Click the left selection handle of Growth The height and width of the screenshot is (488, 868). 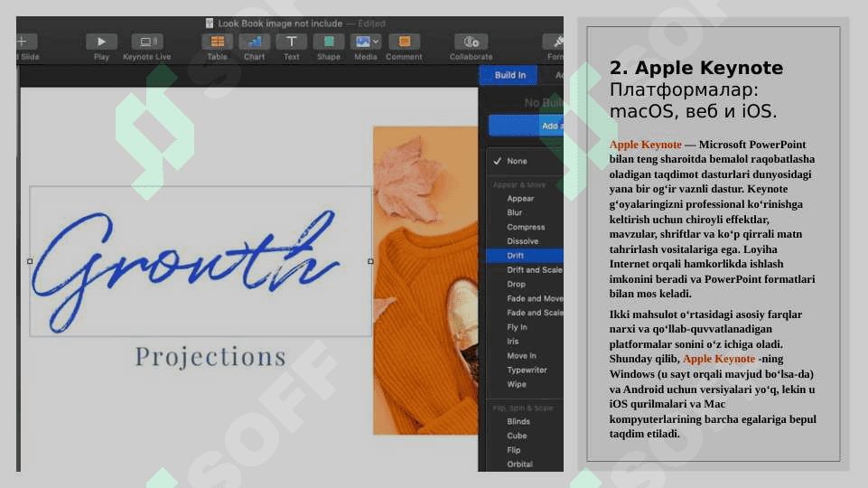pos(30,261)
